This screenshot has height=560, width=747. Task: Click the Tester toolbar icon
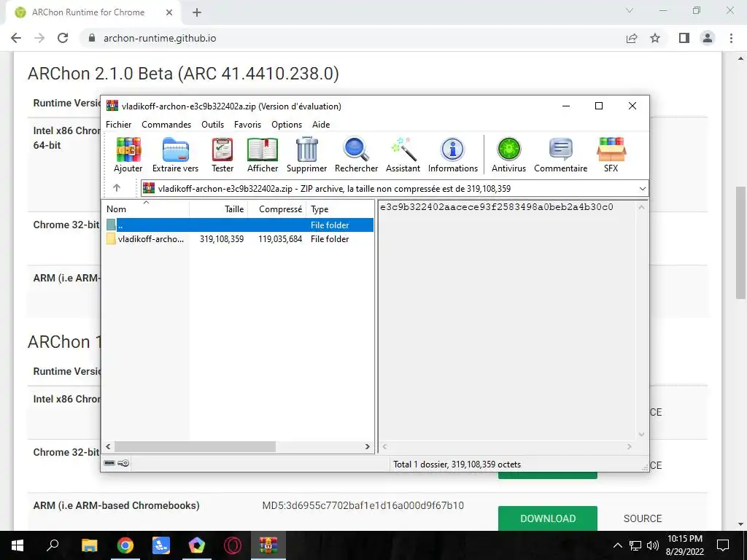[x=222, y=155]
